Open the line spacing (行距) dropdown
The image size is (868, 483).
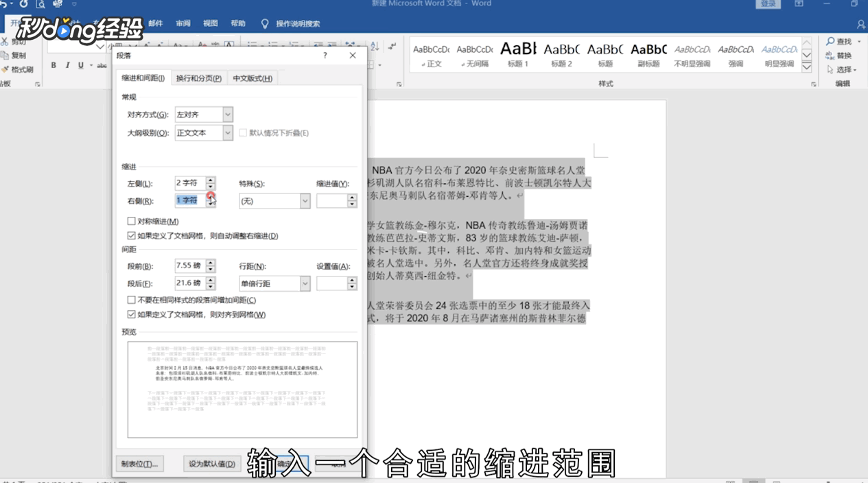tap(305, 283)
